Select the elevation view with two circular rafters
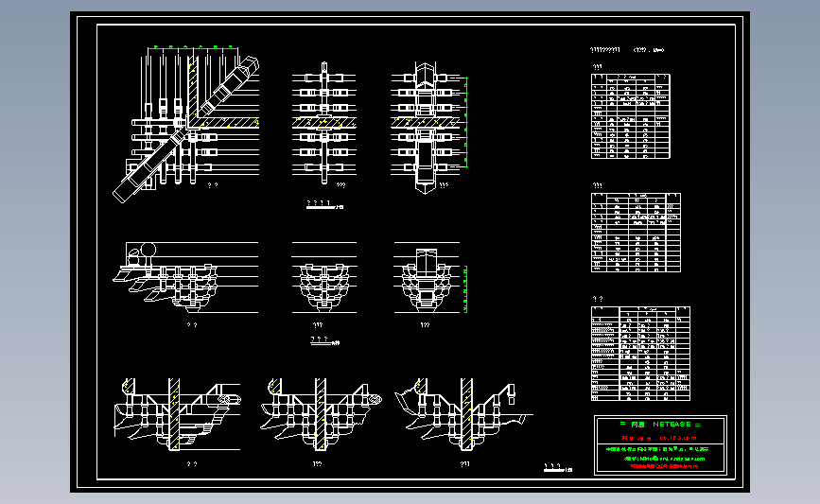 click(x=185, y=278)
